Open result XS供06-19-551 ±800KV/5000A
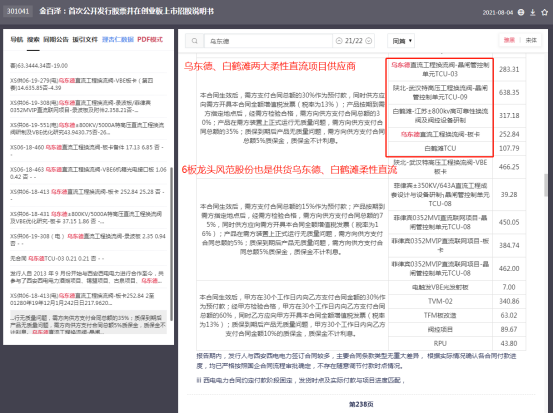Viewport: 553px width, 414px height. click(88, 129)
